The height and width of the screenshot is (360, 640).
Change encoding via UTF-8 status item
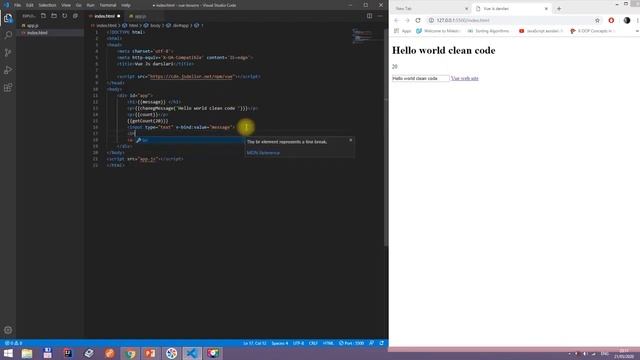[298, 343]
